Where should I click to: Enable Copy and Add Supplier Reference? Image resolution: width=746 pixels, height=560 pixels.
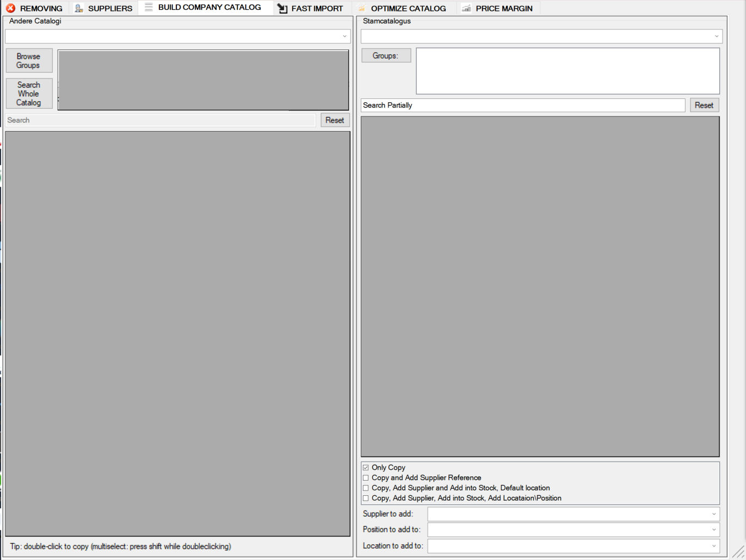tap(366, 478)
